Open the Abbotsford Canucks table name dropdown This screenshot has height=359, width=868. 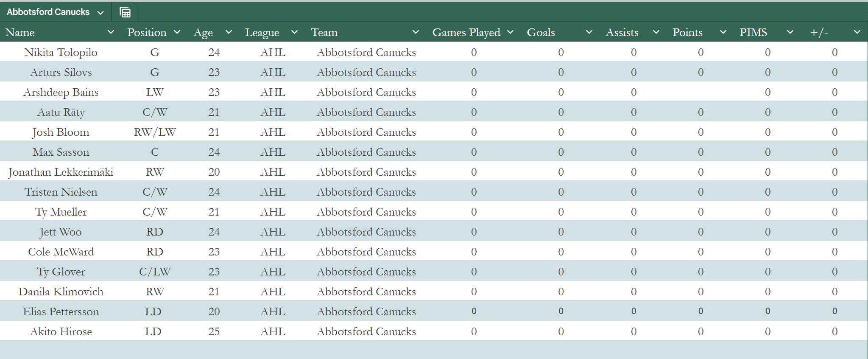click(100, 13)
